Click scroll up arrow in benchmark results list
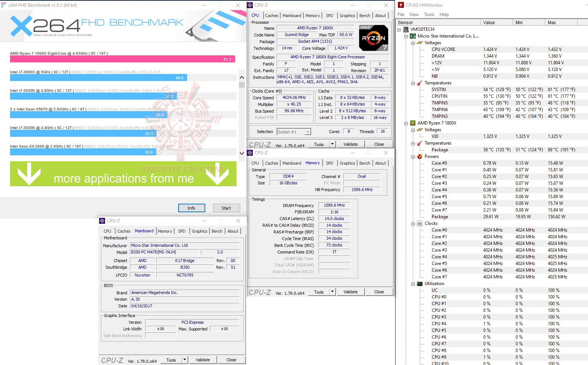This screenshot has width=588, height=365. (x=242, y=78)
